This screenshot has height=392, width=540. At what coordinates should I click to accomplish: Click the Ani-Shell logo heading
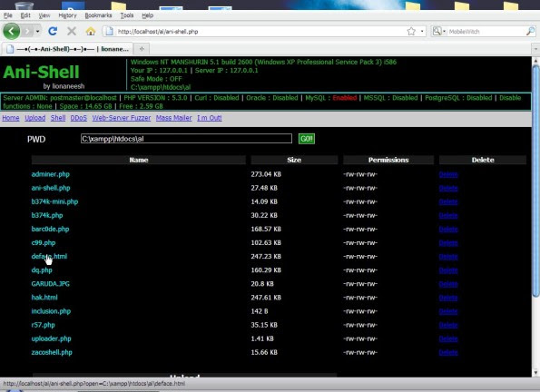click(42, 72)
